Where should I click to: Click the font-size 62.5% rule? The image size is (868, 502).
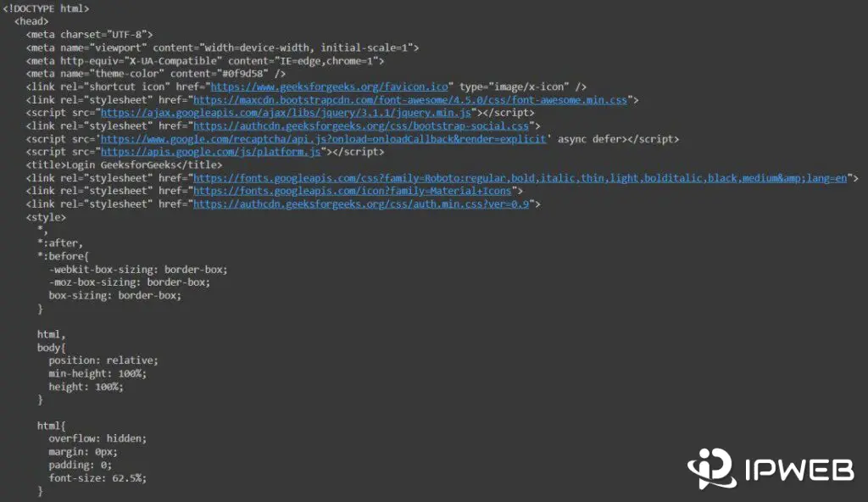point(96,477)
